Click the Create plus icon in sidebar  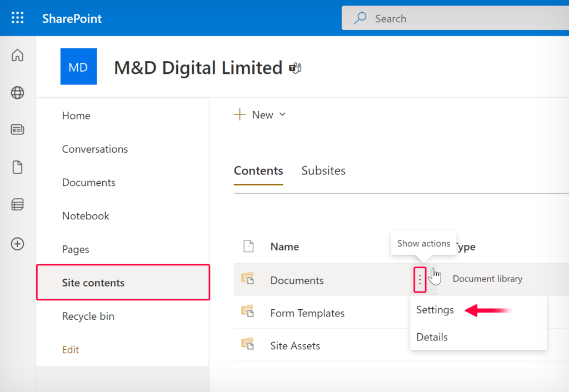[17, 244]
